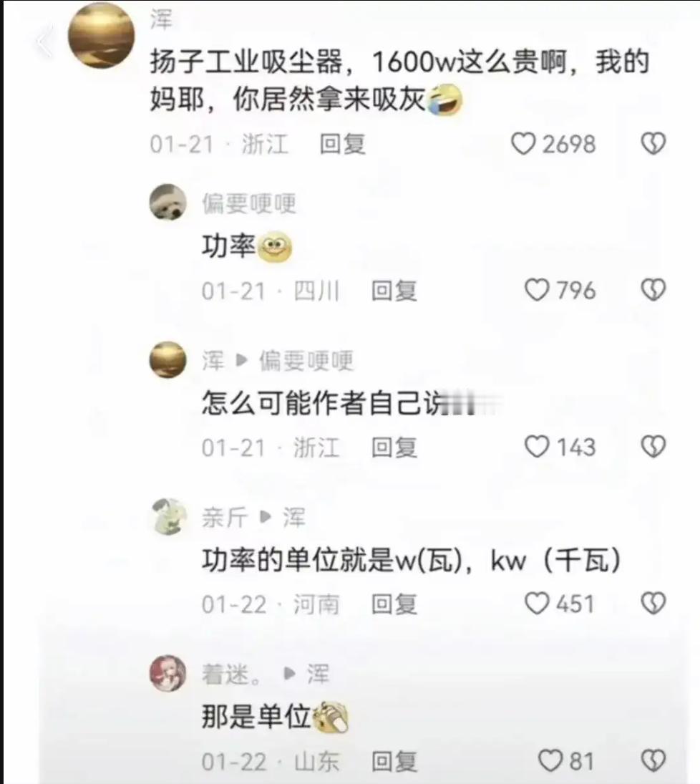Reply to the 山东 comment from 着迷。

point(394,761)
